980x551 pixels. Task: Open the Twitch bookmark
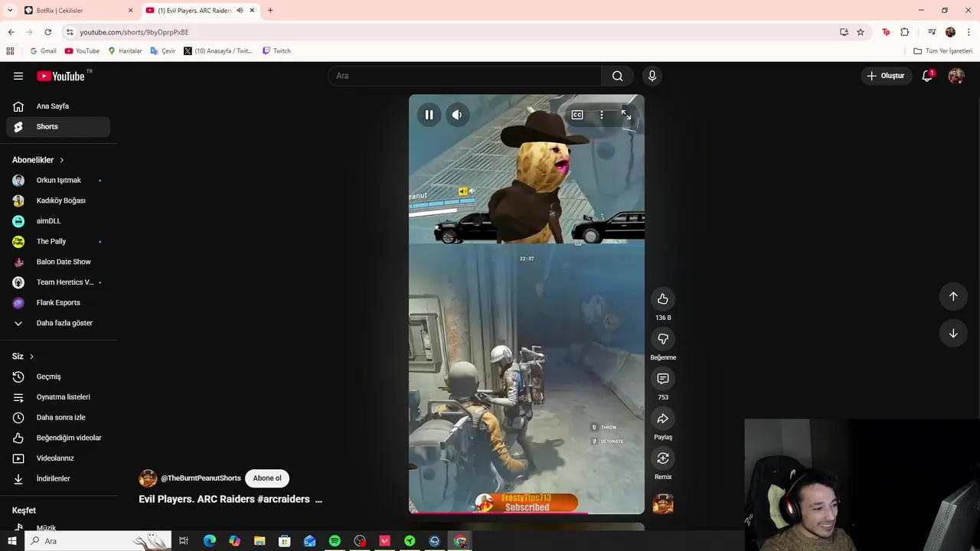point(276,51)
